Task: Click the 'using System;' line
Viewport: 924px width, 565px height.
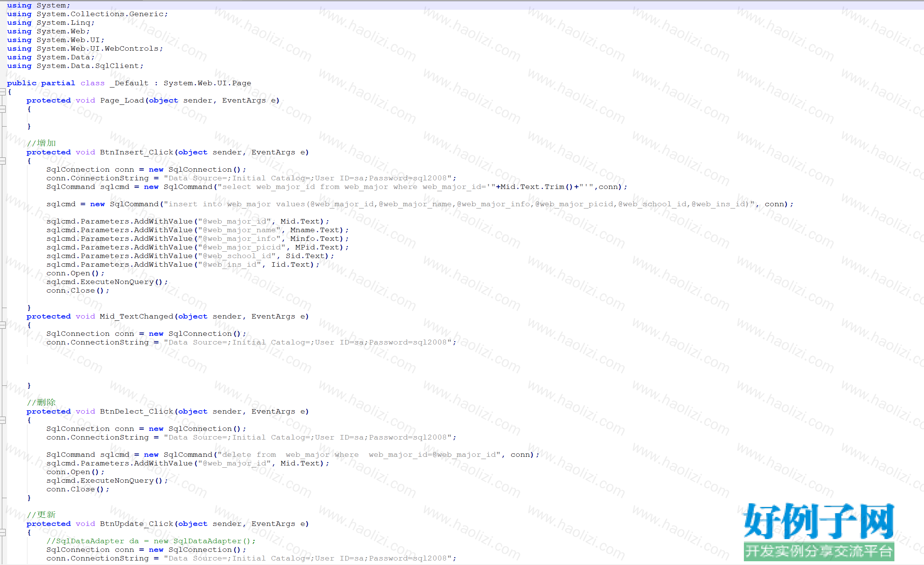Action: point(38,5)
